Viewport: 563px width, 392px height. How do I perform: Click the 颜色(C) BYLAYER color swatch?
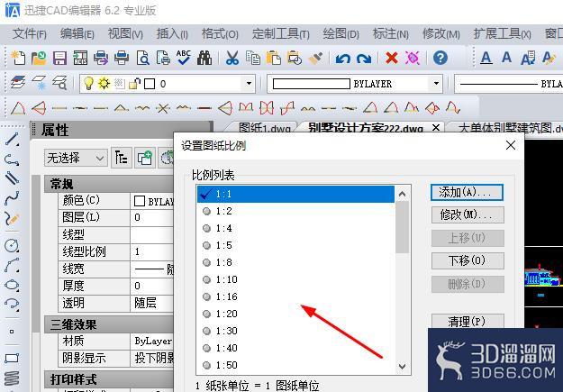click(140, 201)
